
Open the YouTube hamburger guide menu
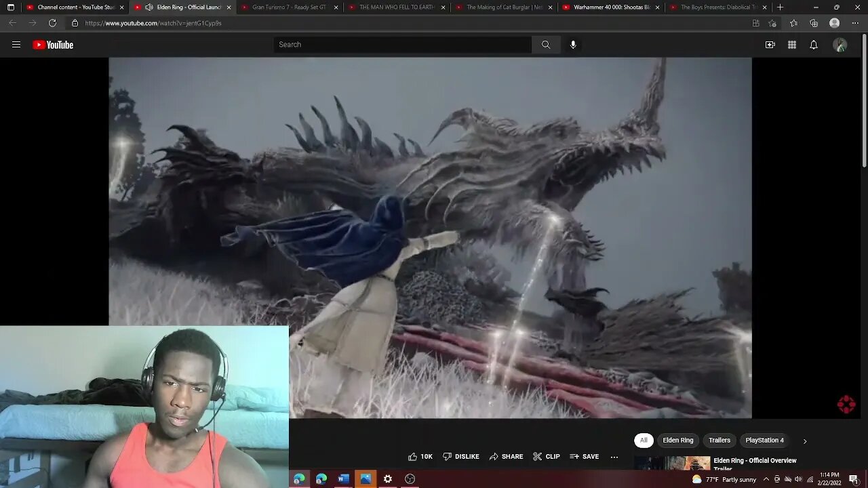pyautogui.click(x=16, y=45)
